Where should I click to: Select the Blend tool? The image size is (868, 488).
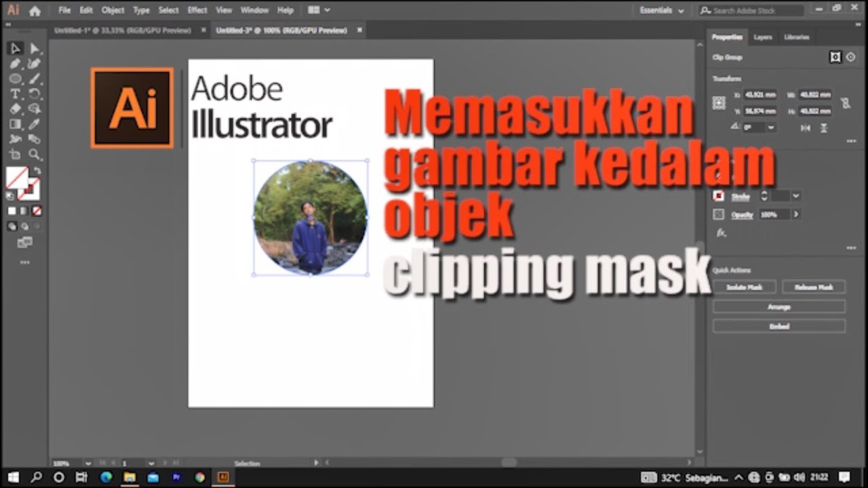point(35,139)
